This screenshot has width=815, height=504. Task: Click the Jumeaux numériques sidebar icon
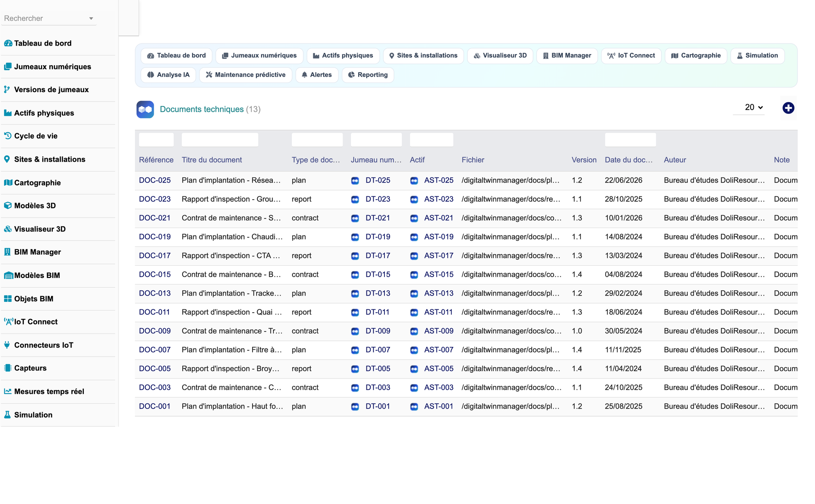pos(8,67)
